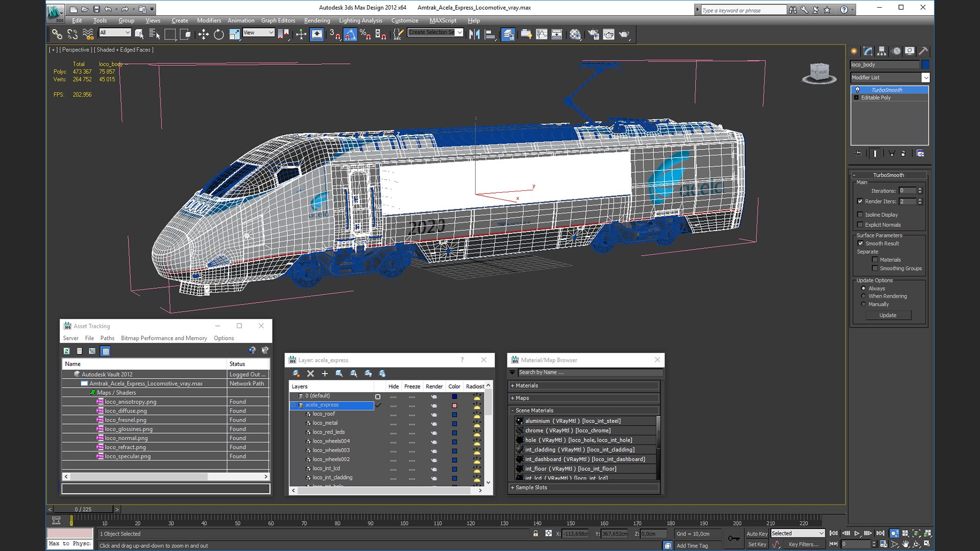Screen dimensions: 980x551
Task: Expand the Materials group in Material Browser
Action: pos(584,386)
